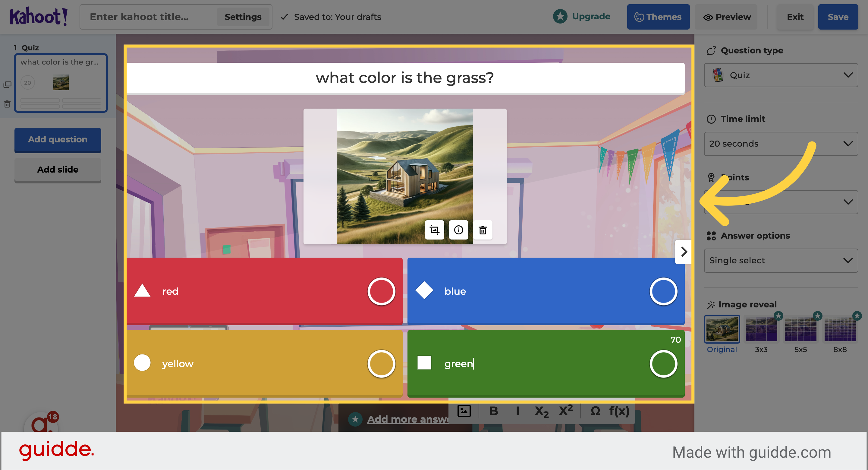
Task: Apply superscript formatting to answer text
Action: (565, 411)
